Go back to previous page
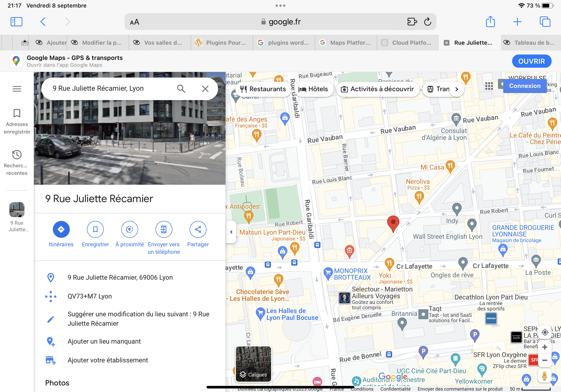The image size is (561, 392). pyautogui.click(x=43, y=22)
